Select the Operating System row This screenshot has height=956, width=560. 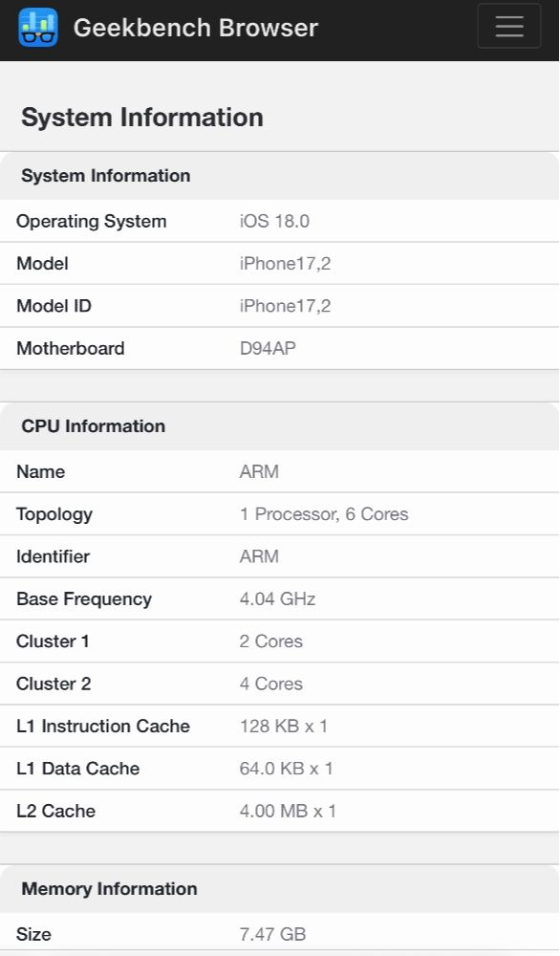(x=280, y=221)
